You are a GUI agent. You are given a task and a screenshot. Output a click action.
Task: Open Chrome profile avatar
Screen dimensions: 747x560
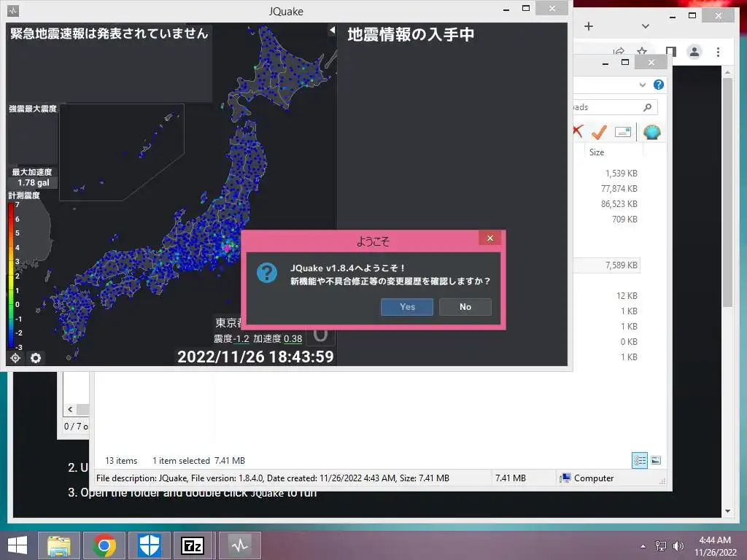694,52
